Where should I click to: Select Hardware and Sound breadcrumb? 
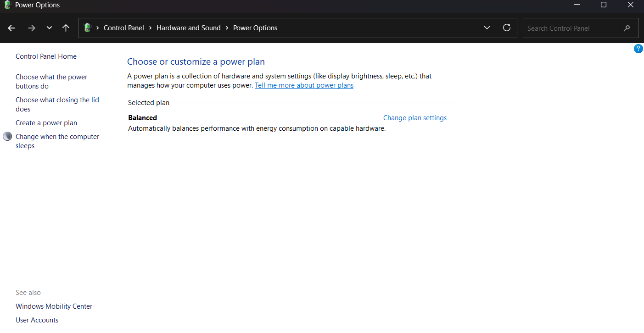click(x=189, y=28)
